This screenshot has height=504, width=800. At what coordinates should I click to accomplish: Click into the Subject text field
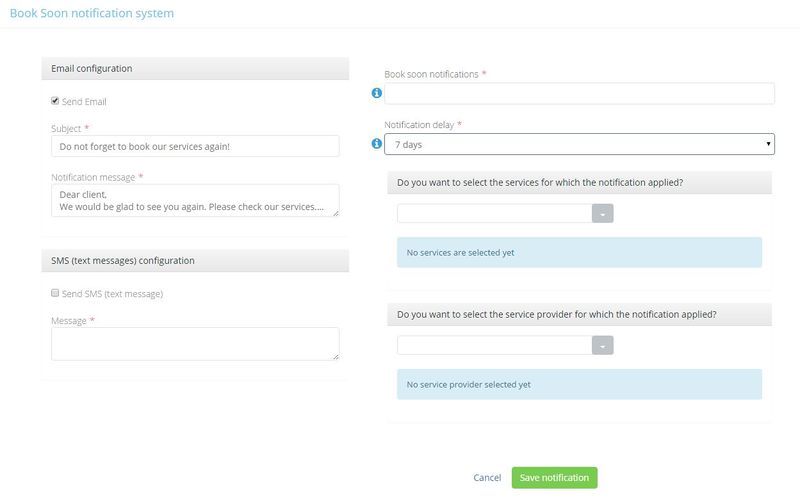(x=195, y=146)
